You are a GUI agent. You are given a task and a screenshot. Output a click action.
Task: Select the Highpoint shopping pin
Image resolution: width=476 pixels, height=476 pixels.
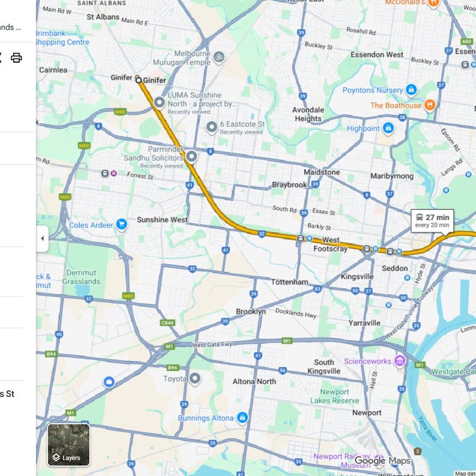tap(388, 128)
